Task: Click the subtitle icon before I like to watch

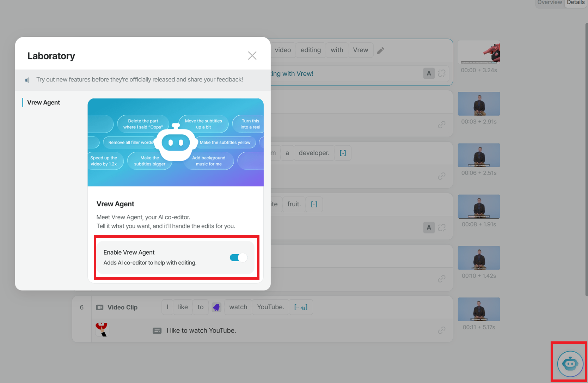Action: coord(157,330)
